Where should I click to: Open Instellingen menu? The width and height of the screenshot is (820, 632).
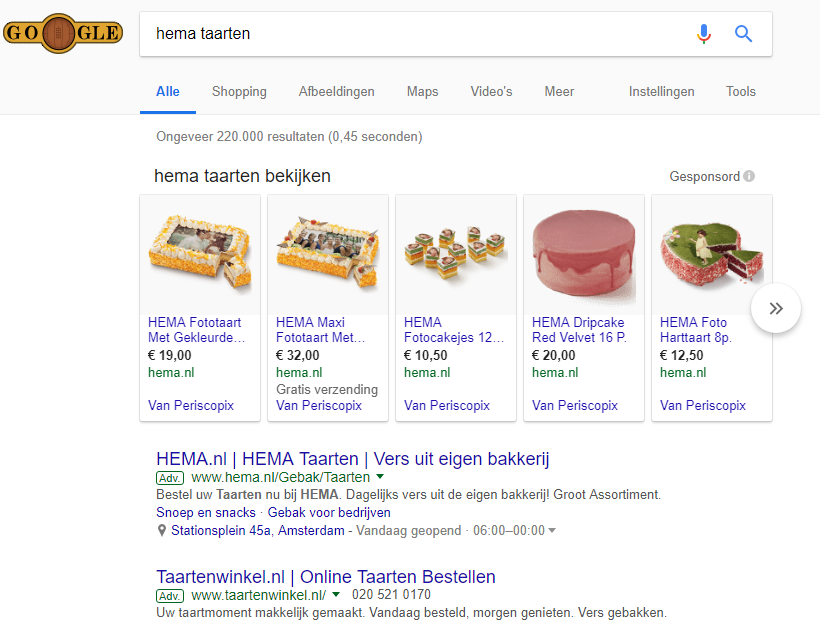(x=662, y=91)
